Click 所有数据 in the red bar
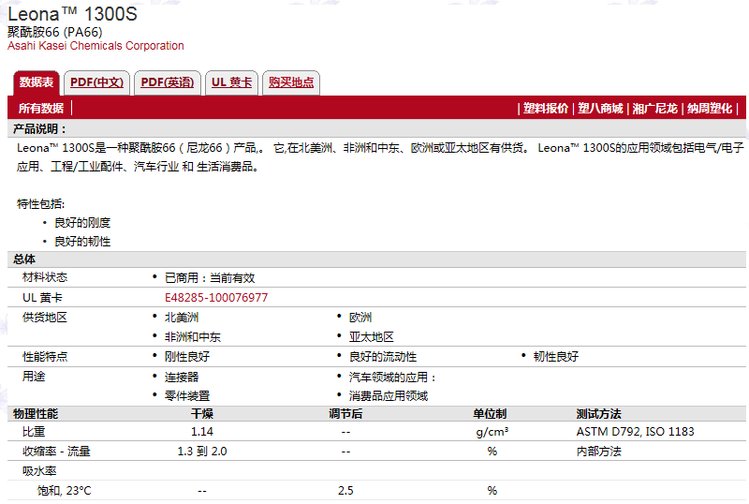 click(x=41, y=108)
